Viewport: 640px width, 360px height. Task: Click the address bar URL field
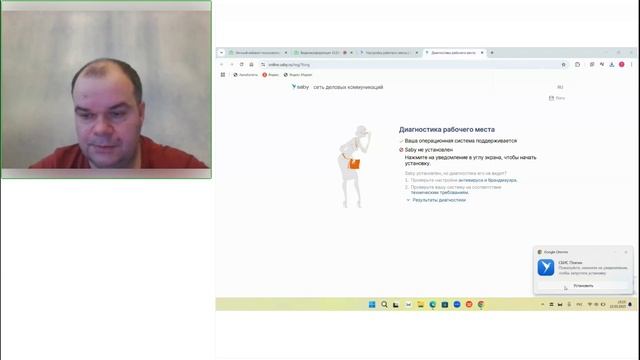click(412, 64)
